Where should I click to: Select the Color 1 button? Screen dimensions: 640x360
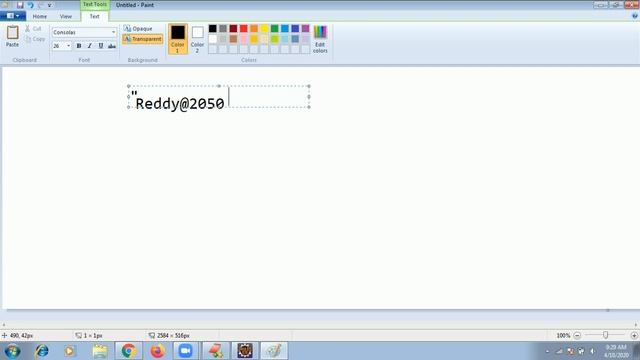pos(178,39)
